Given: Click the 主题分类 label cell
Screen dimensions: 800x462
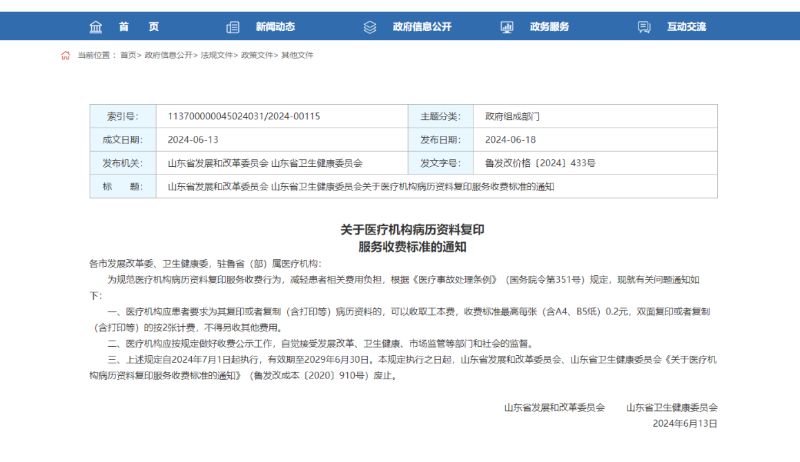Looking at the screenshot, I should pyautogui.click(x=441, y=116).
